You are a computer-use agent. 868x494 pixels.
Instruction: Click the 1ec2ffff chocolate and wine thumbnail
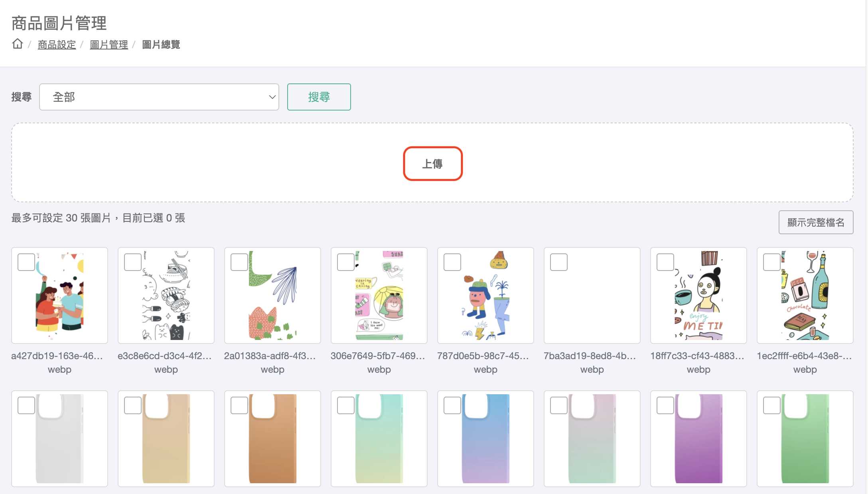[805, 296]
